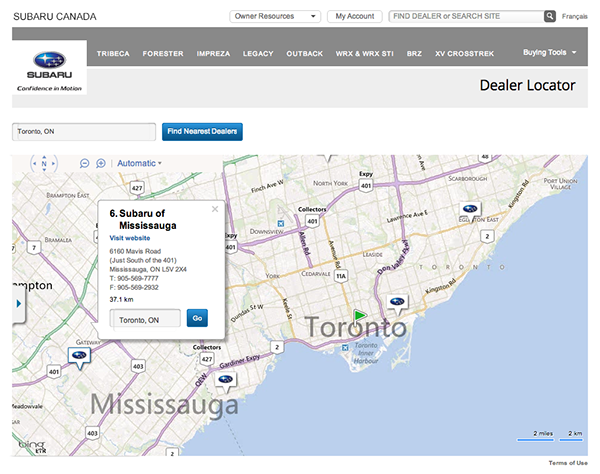Click the T: 905-569-7777 phone number
Screen dimensions: 600x474
point(134,279)
